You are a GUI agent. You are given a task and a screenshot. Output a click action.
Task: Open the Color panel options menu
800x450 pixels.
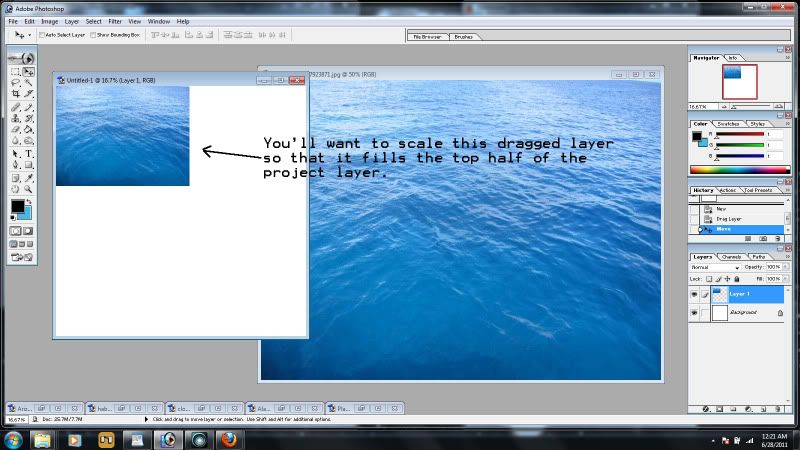point(788,124)
